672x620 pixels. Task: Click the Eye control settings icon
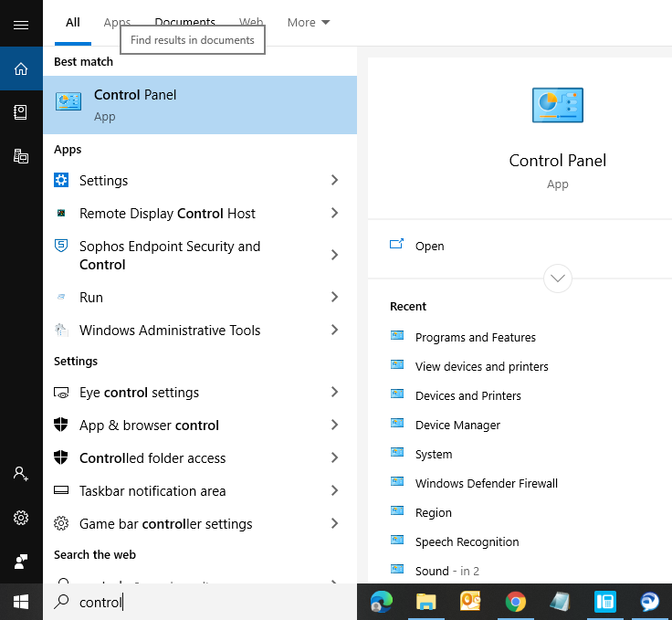click(x=61, y=393)
